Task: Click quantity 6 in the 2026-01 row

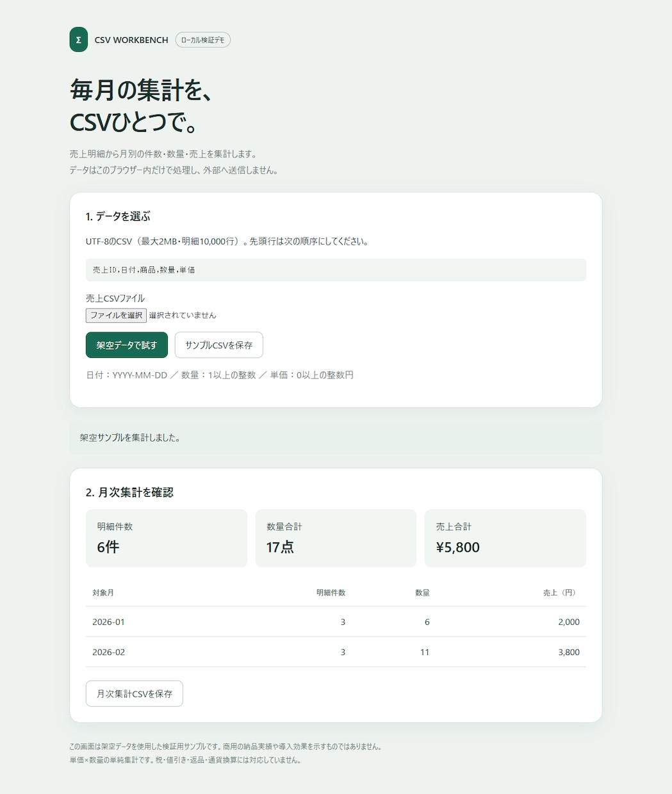Action: (427, 622)
